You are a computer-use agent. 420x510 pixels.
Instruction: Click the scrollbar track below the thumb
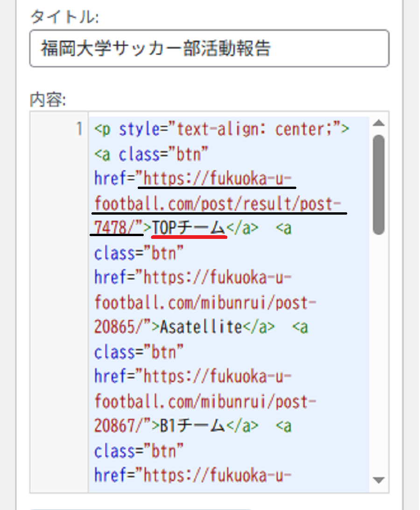point(378,355)
